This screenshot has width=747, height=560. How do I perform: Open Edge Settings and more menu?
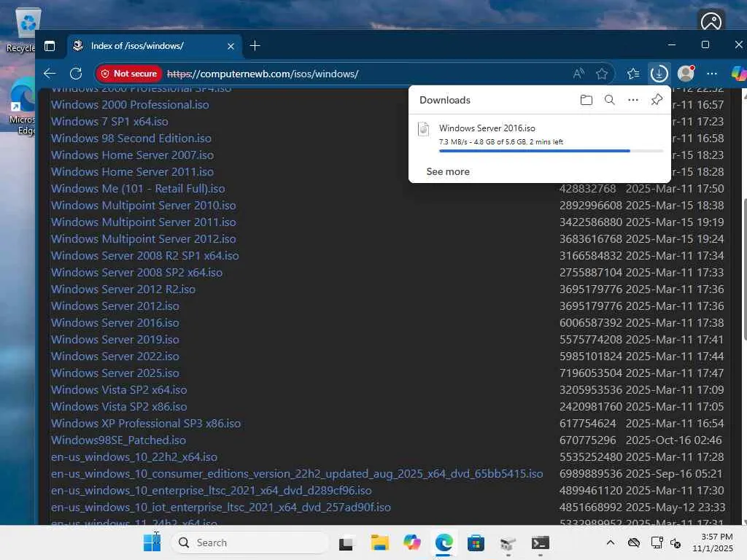click(x=712, y=74)
